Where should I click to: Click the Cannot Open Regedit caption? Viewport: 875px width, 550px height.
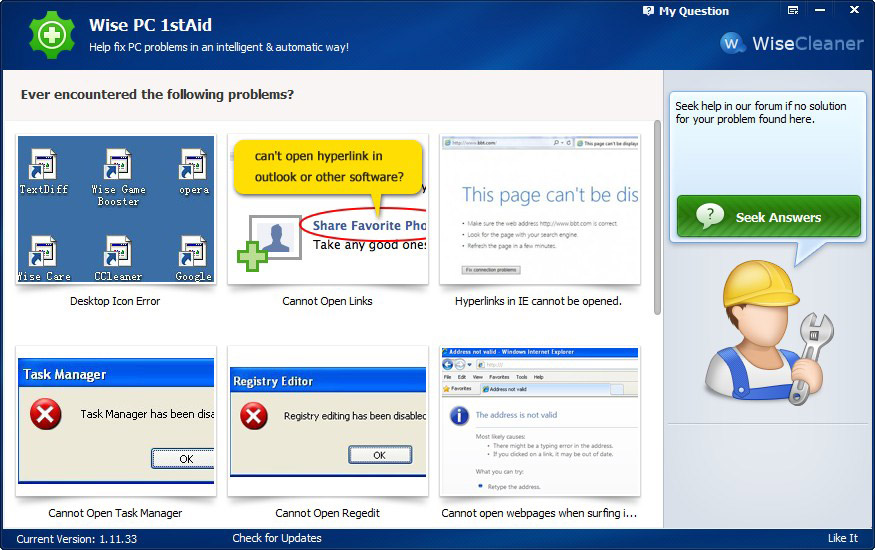click(x=328, y=513)
